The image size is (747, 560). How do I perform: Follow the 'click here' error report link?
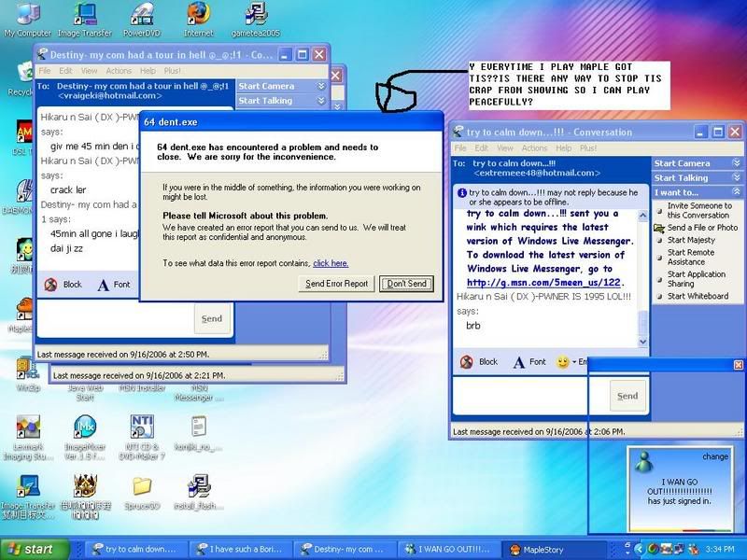[x=331, y=264]
